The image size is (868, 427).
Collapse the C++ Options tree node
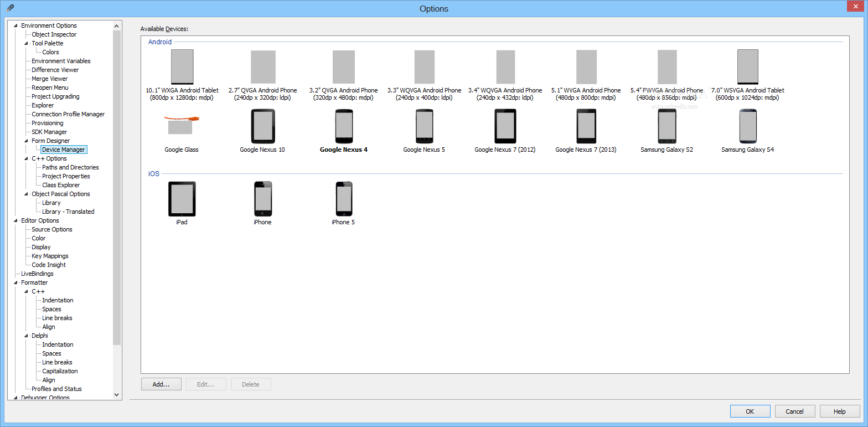coord(27,158)
